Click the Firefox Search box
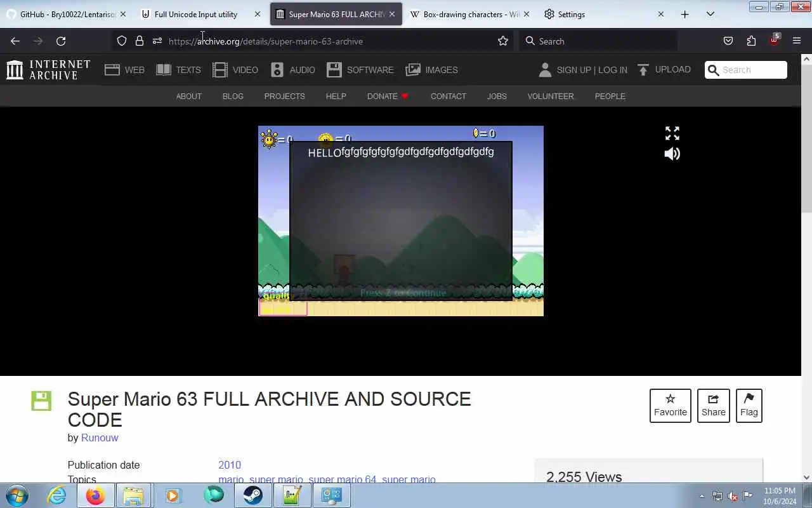This screenshot has height=508, width=812. [598, 41]
